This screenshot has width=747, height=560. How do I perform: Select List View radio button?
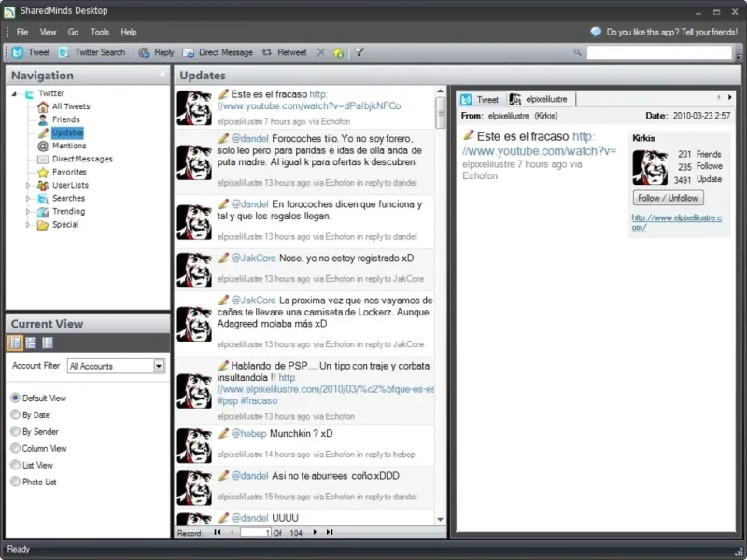click(x=15, y=465)
